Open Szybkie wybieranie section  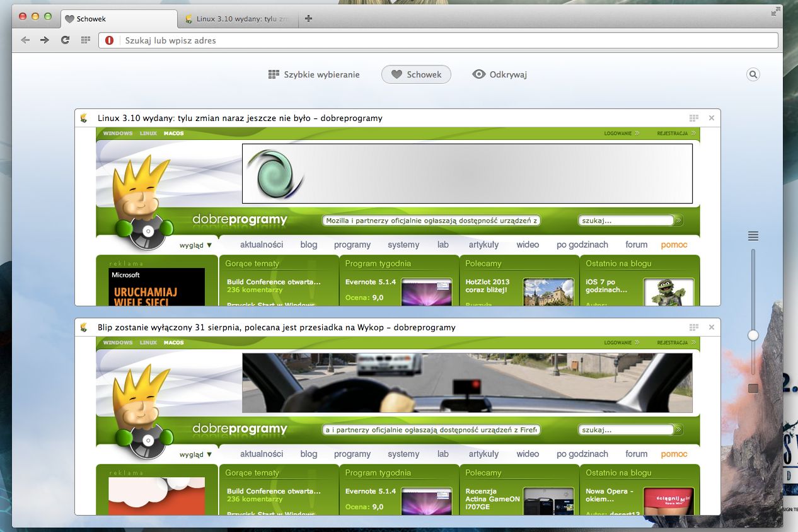tap(314, 74)
